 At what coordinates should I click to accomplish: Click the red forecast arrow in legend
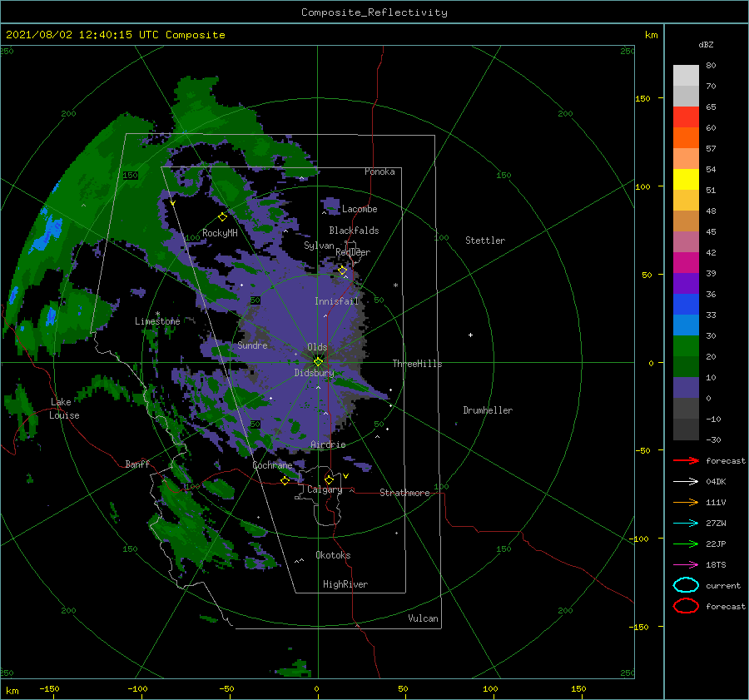tap(686, 460)
